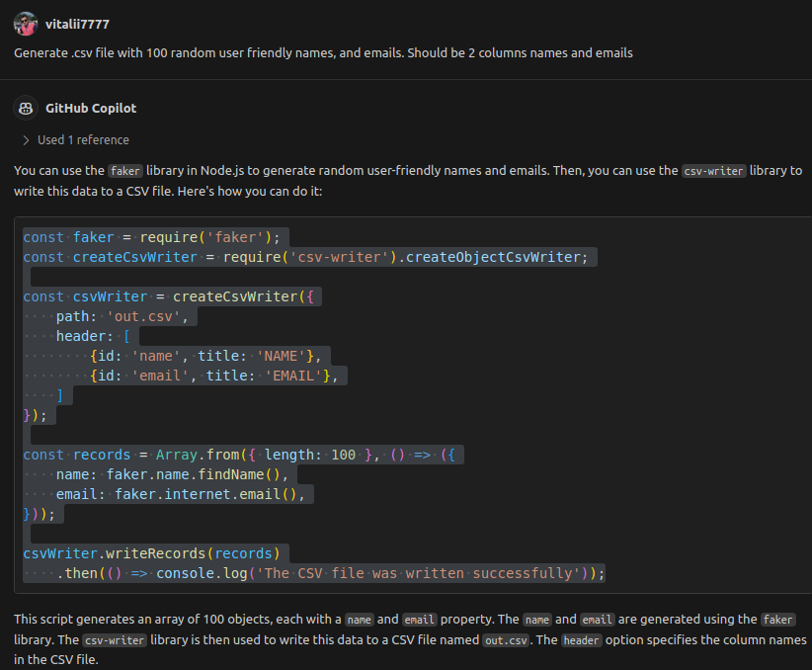The width and height of the screenshot is (812, 670).
Task: Click the line const csvWriter = createCsvWriter({
Action: (x=168, y=296)
